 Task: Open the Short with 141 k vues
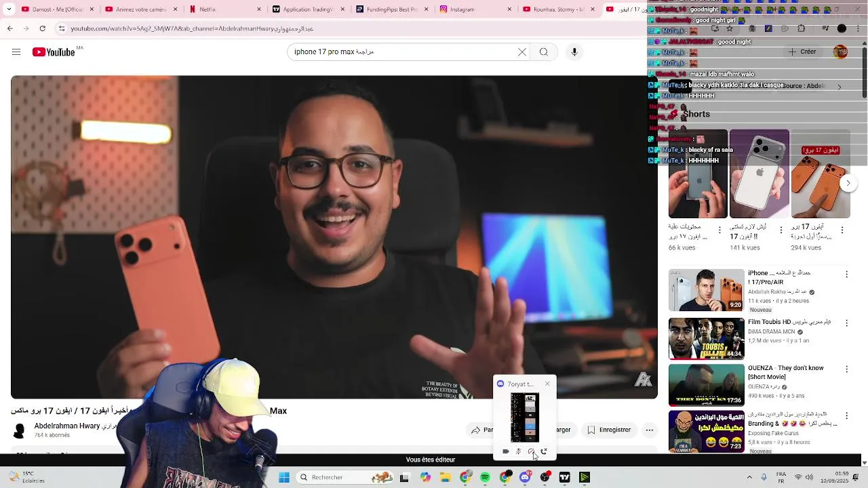[x=759, y=174]
